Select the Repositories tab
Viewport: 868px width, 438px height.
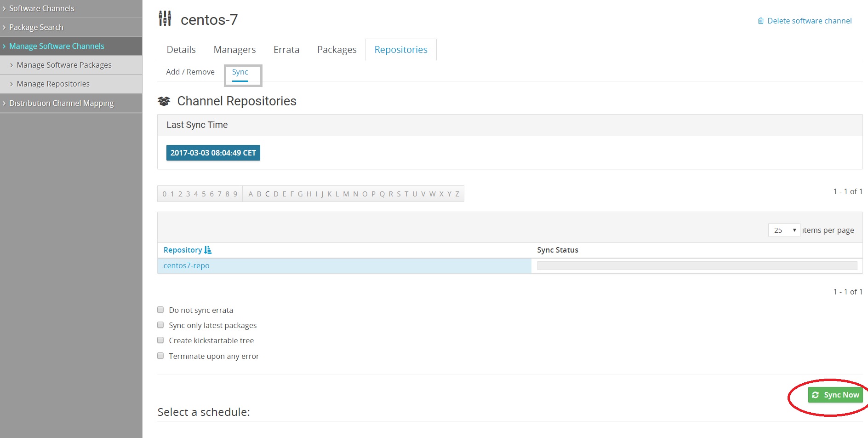(x=401, y=50)
